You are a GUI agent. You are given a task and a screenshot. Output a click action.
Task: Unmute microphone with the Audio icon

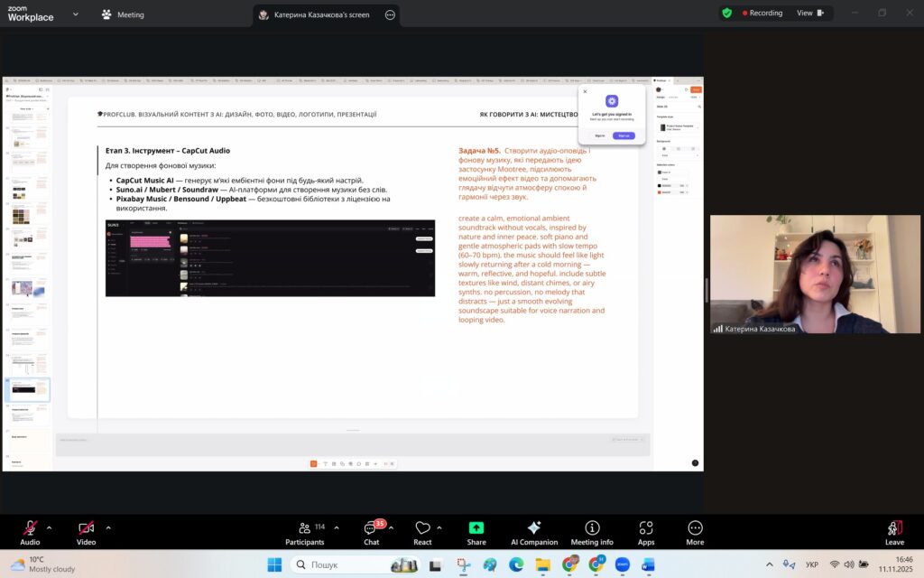[x=30, y=528]
